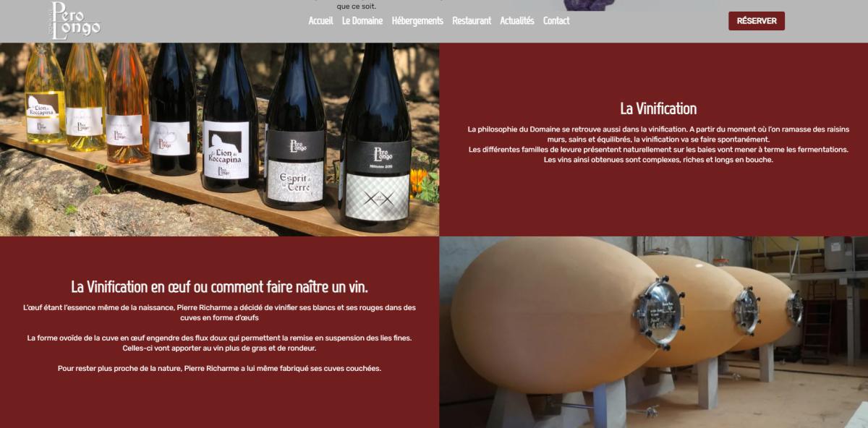This screenshot has width=868, height=428.
Task: Open the egg-shaped tanks cellar photo
Action: coord(654,332)
